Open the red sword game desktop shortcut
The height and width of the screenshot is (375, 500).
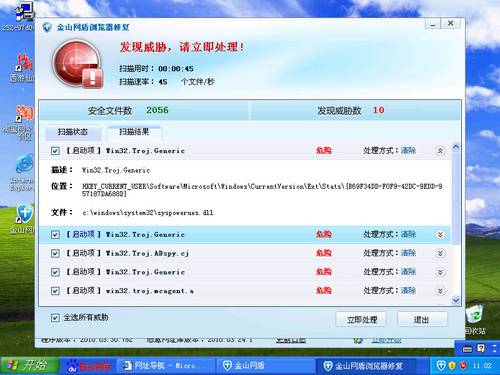coord(24,62)
